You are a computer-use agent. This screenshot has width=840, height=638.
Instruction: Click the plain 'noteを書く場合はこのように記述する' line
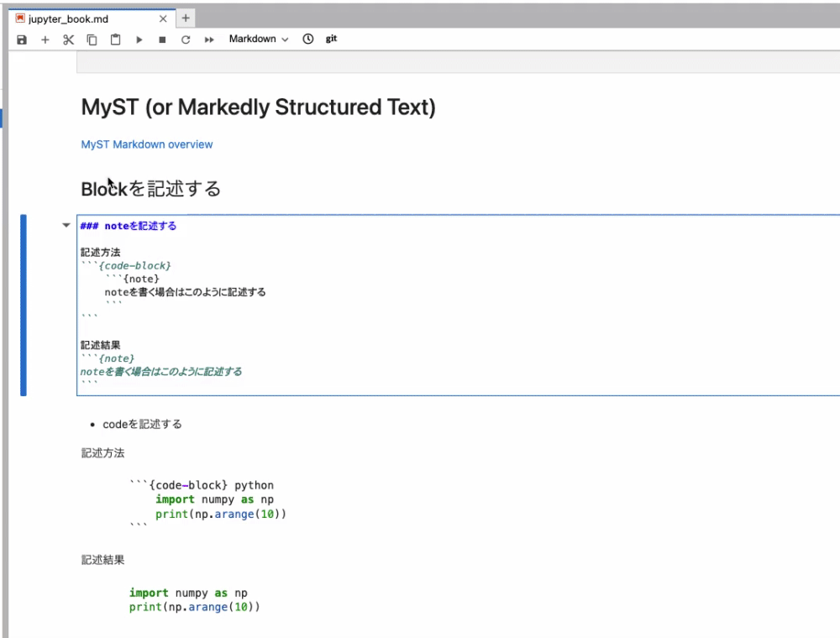point(185,292)
